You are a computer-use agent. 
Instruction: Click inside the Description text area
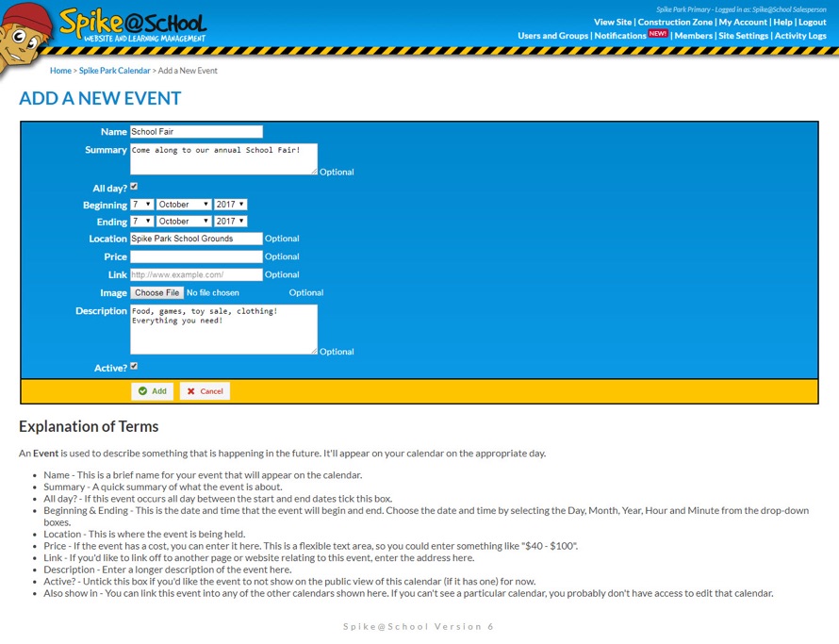point(223,328)
